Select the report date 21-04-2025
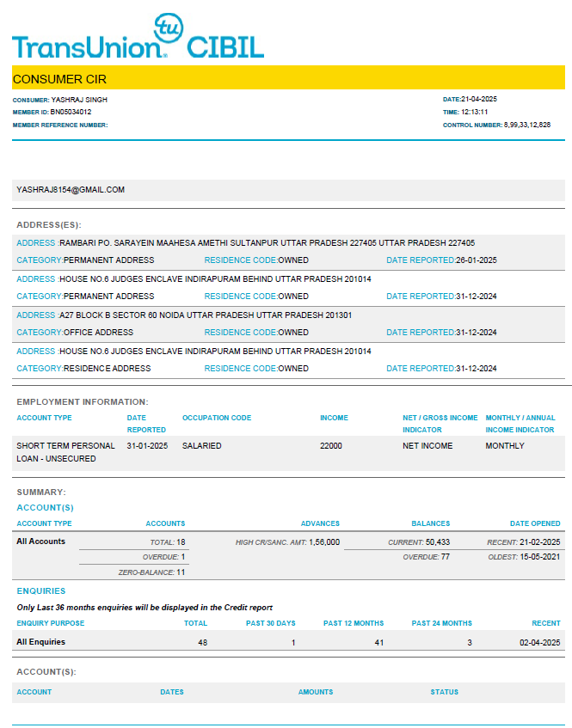Screen dimensions: 572x728 480,100
